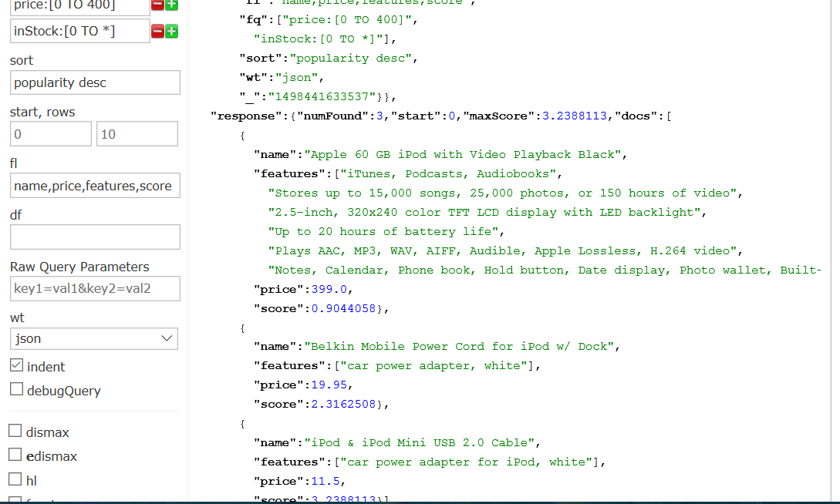The image size is (840, 504).
Task: Remove the inStock:[0 TO *] filter query
Action: (x=157, y=31)
